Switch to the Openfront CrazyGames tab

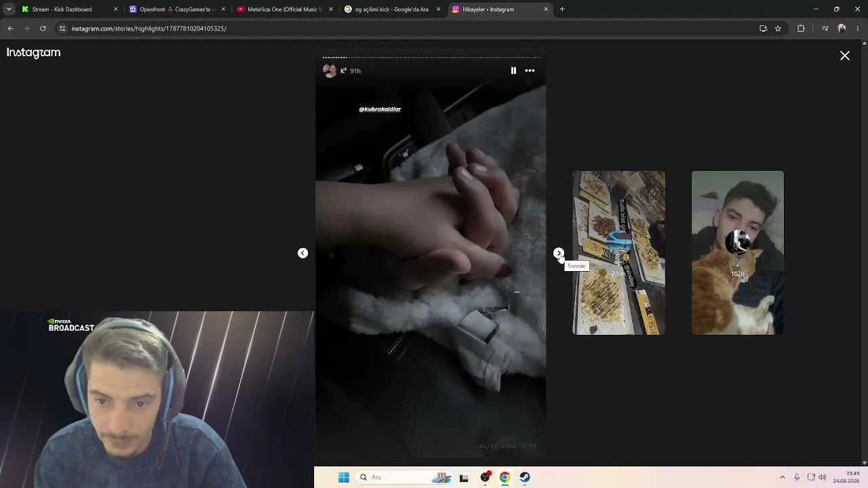coord(176,9)
